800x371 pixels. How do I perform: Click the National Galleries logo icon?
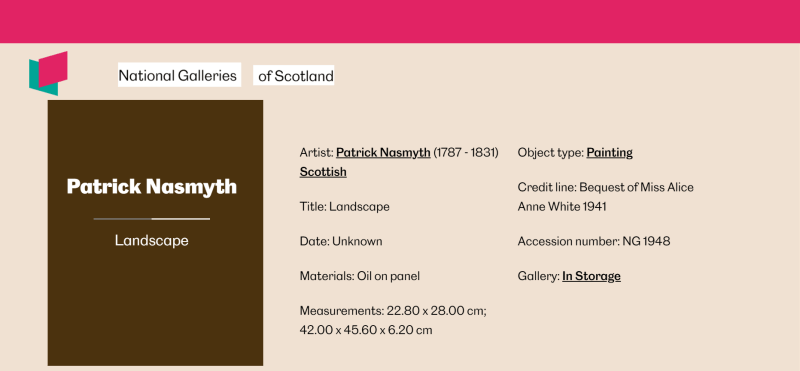48,73
